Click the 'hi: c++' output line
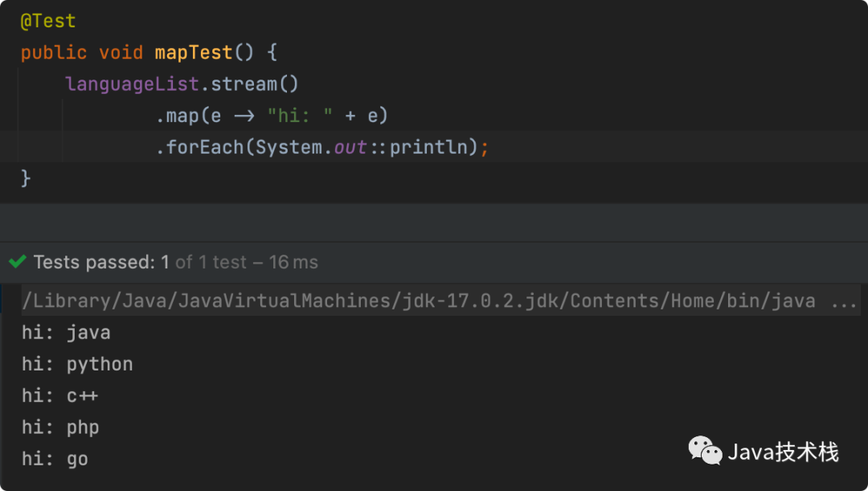868x491 pixels. [x=59, y=396]
